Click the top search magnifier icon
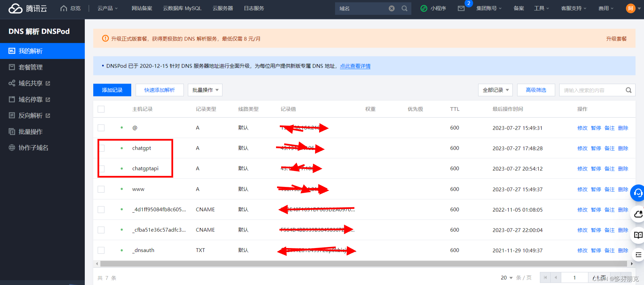 405,8
